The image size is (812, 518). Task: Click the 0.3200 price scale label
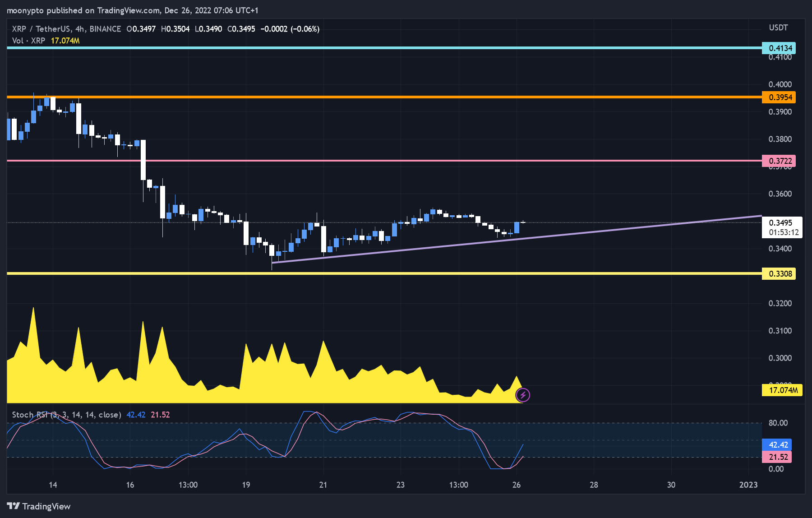780,303
